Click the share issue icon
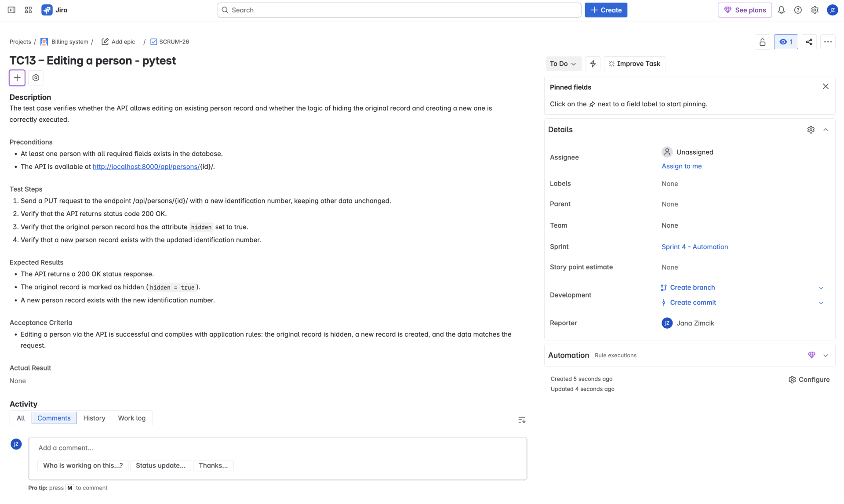 [x=809, y=42]
